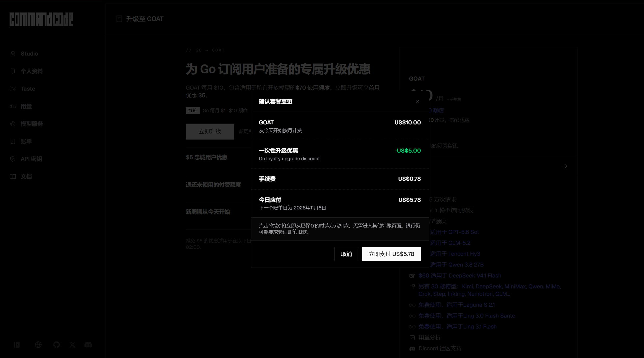This screenshot has height=358, width=644.
Task: Click the 用量 sidebar icon
Action: tap(13, 106)
